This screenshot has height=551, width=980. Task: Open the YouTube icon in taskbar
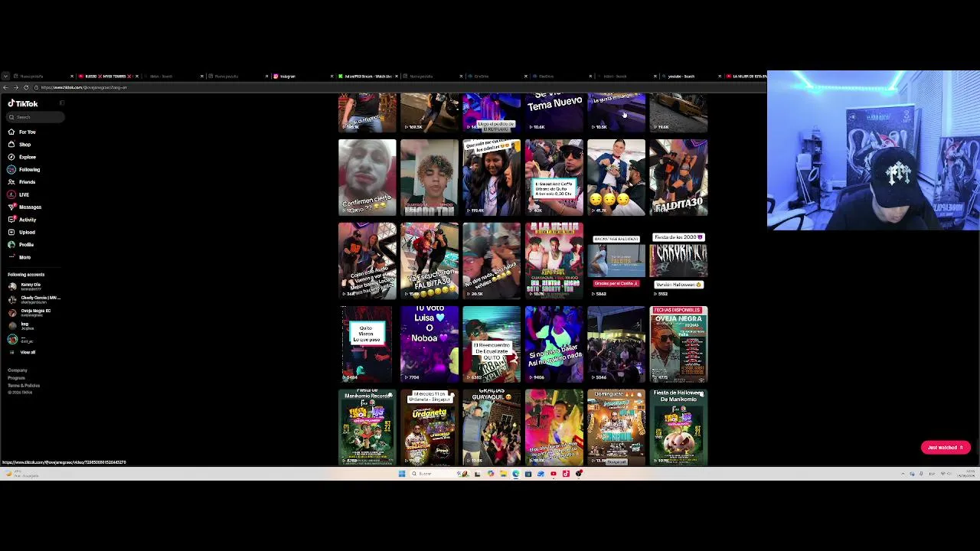[x=553, y=474]
